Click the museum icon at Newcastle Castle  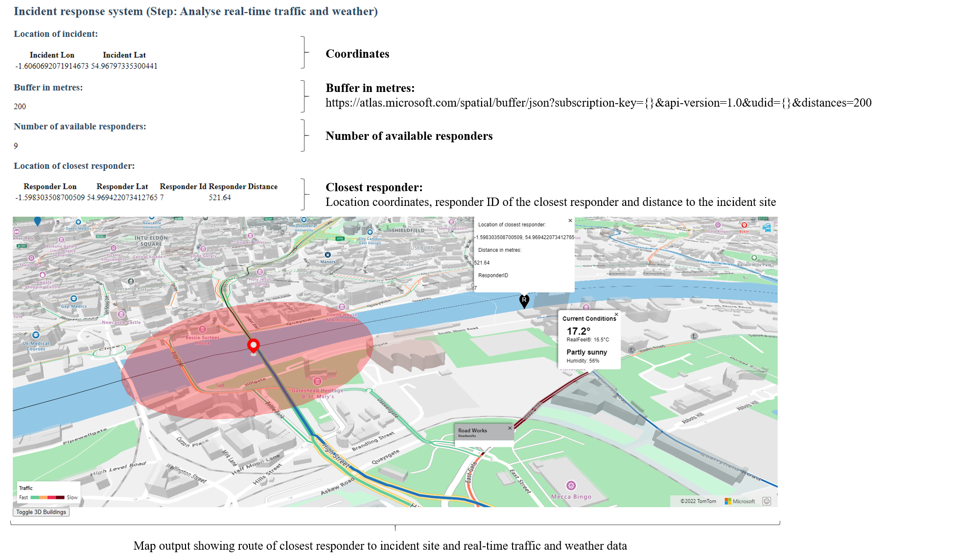(121, 315)
